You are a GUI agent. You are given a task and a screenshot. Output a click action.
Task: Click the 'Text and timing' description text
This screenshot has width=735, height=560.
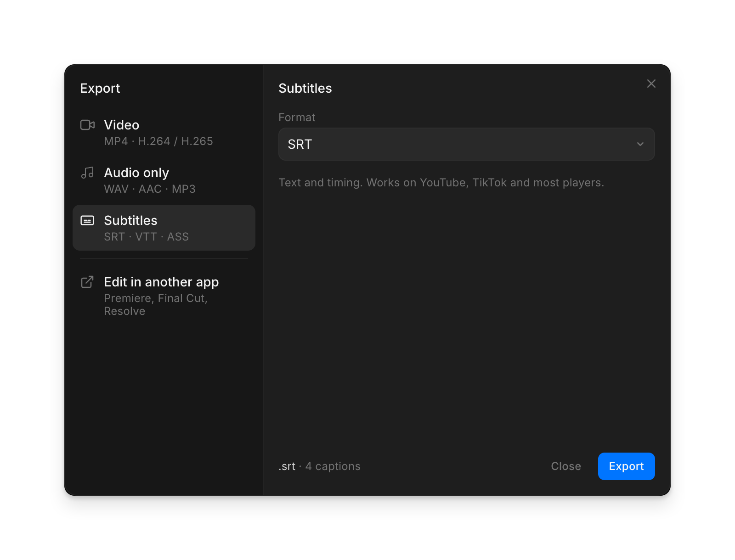pyautogui.click(x=441, y=183)
